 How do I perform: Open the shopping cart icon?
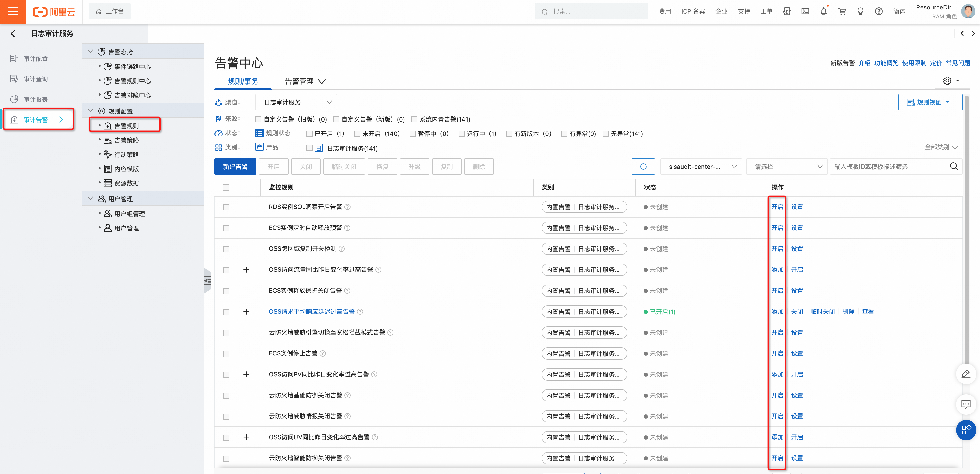tap(842, 11)
